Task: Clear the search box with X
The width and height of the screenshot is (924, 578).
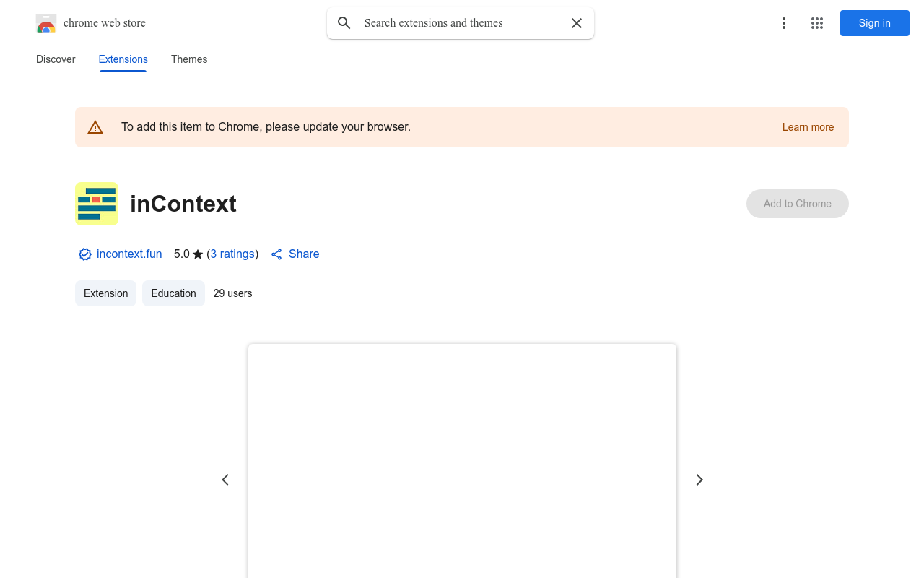Action: coord(577,23)
